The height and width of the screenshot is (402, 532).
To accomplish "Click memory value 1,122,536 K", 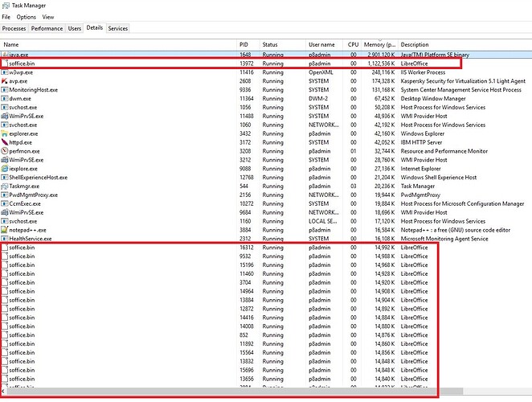I will [381, 64].
